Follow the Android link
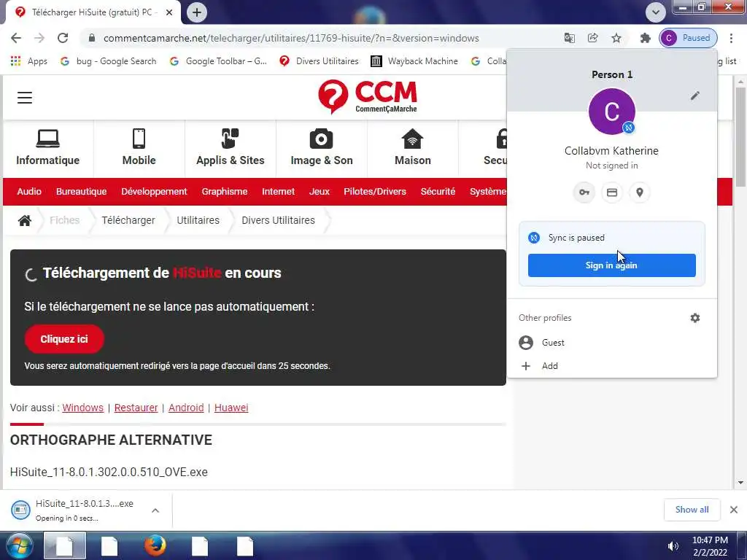Screen dimensions: 747x560 tap(186, 408)
